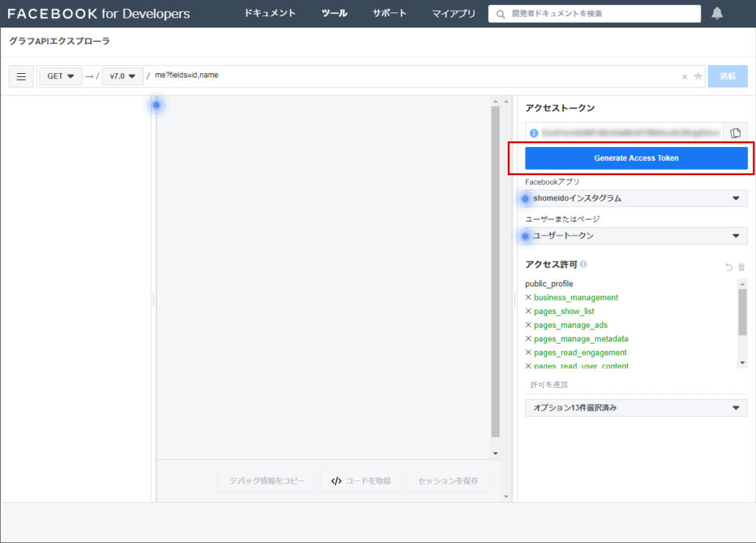Click the trash icon in アクセス許可
Viewport: 756px width, 543px height.
pyautogui.click(x=741, y=267)
